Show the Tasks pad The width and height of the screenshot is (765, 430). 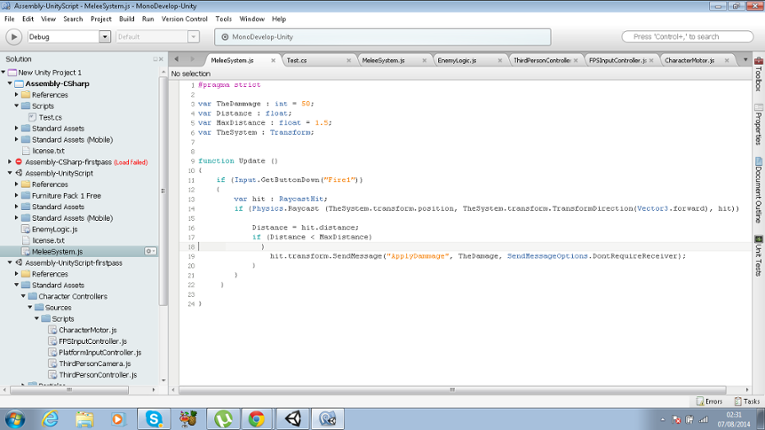[x=746, y=401]
